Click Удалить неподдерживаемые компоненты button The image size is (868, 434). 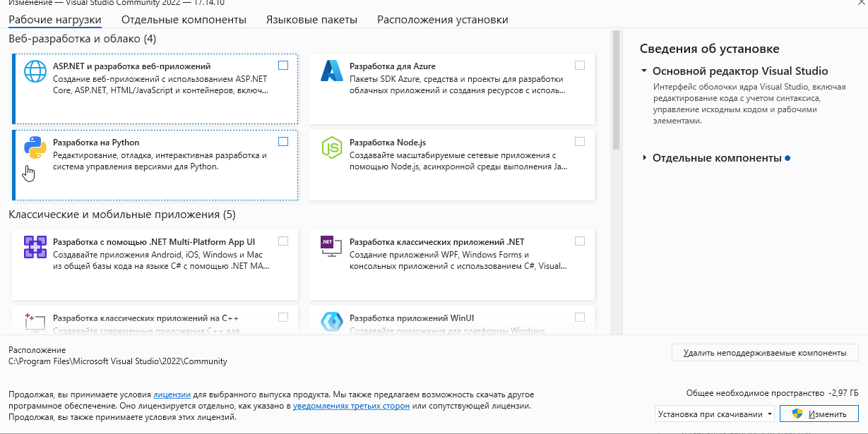[765, 352]
